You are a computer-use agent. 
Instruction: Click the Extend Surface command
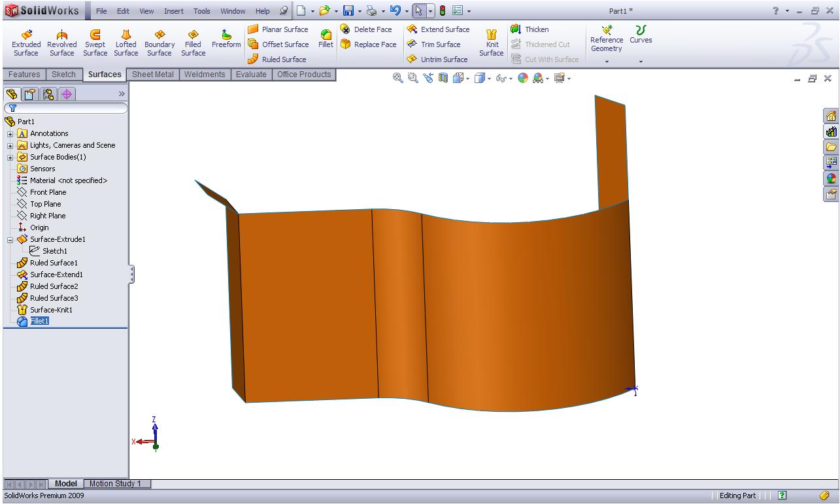point(438,29)
